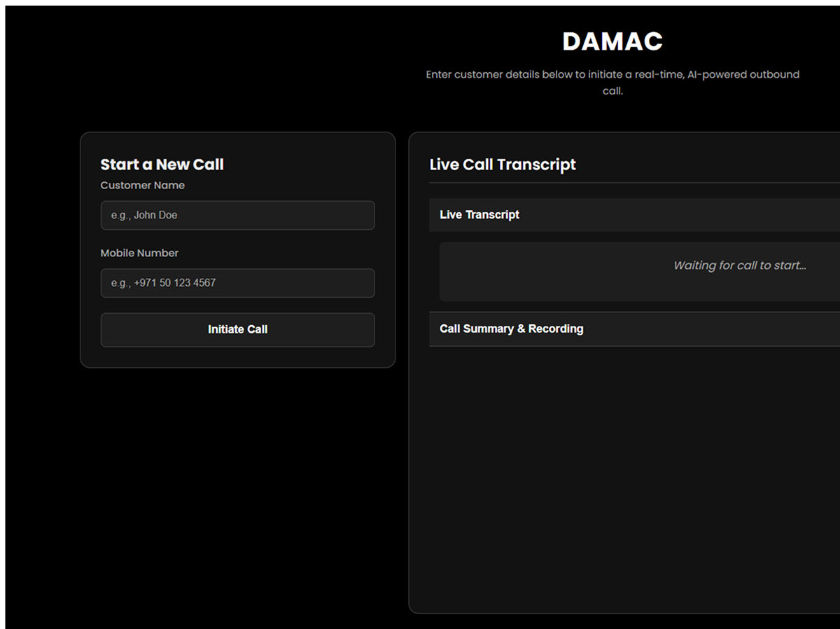
Task: Click the word 'AI-powered' in the subtitle
Action: 716,74
